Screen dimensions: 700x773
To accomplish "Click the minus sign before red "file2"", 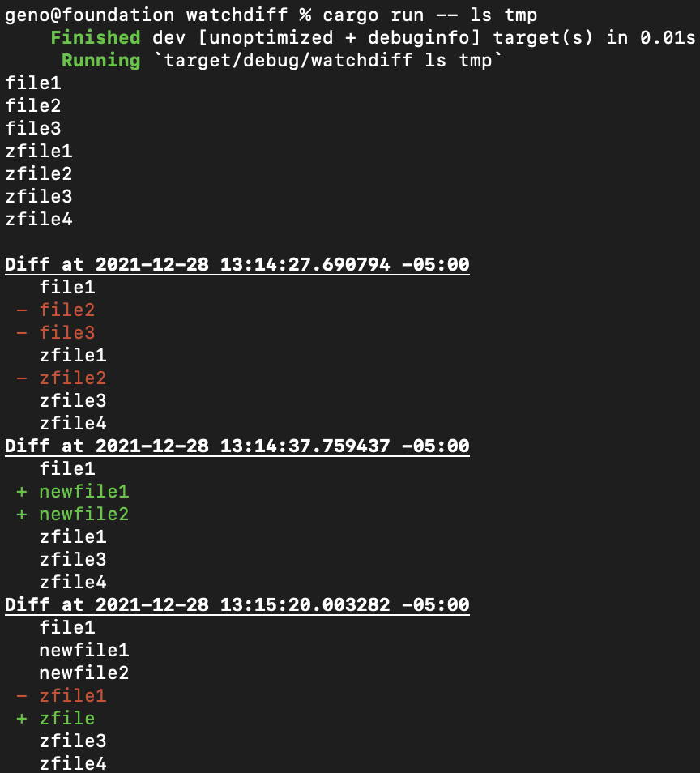I will coord(22,310).
